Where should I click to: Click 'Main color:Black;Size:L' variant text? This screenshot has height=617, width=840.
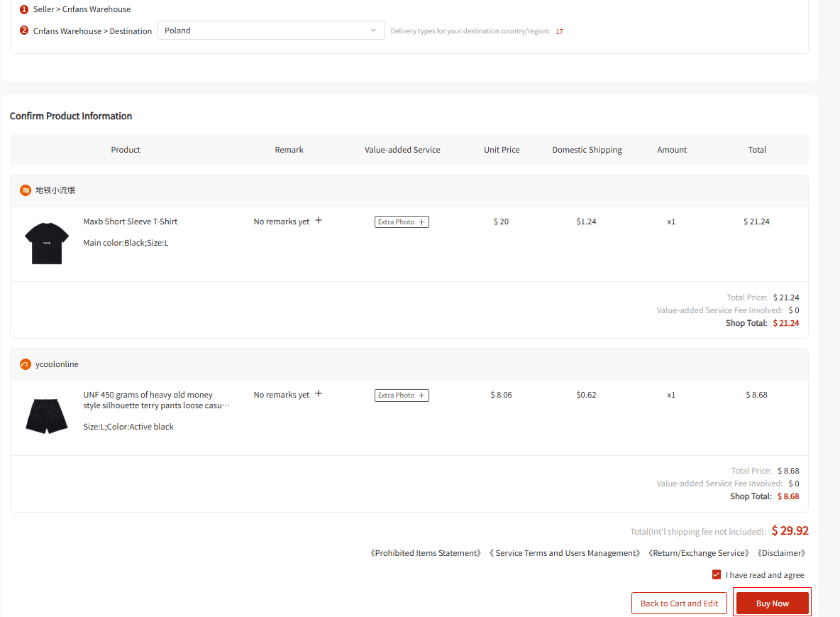click(126, 243)
